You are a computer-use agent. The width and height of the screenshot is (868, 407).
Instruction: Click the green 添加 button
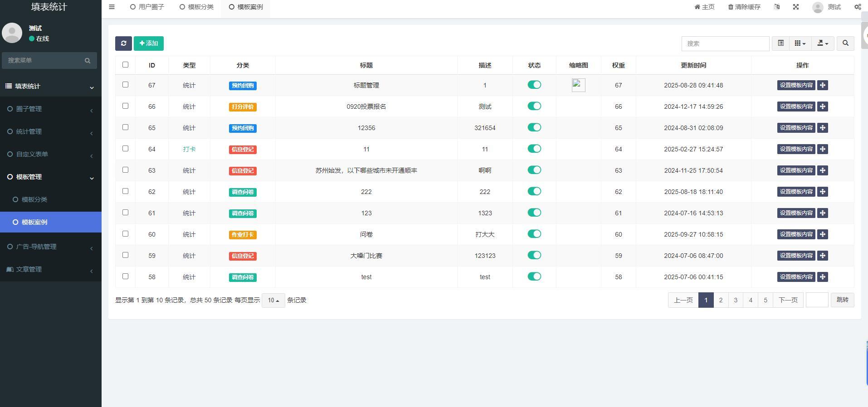click(149, 44)
